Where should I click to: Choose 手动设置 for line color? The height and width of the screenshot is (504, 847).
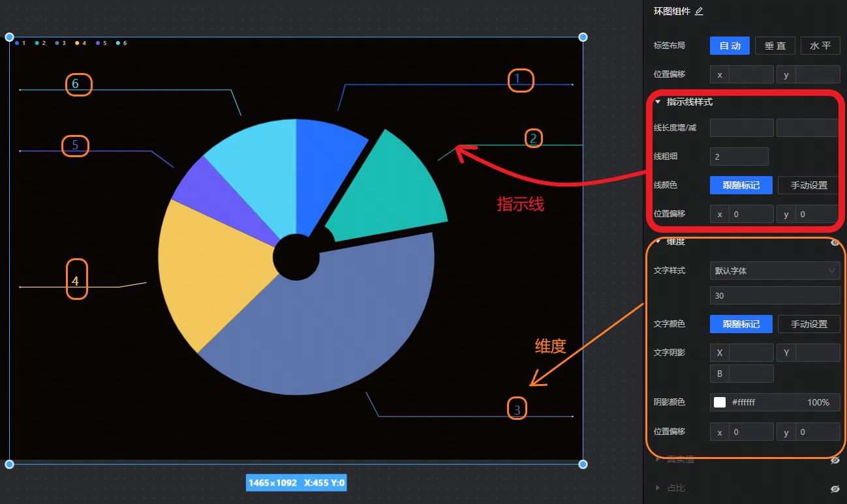pos(808,185)
